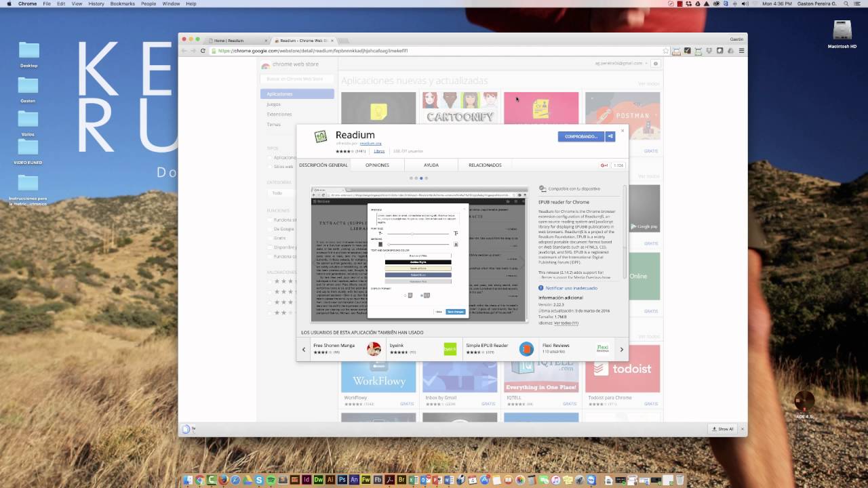Open Macintosh HD drive icon on desktop

click(842, 30)
